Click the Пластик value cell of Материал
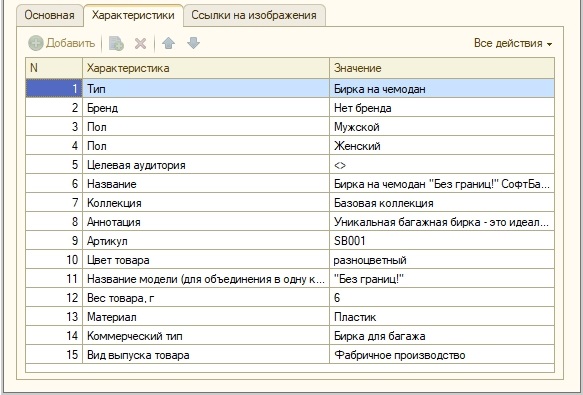Screen dimensions: 583x395 [x=442, y=317]
